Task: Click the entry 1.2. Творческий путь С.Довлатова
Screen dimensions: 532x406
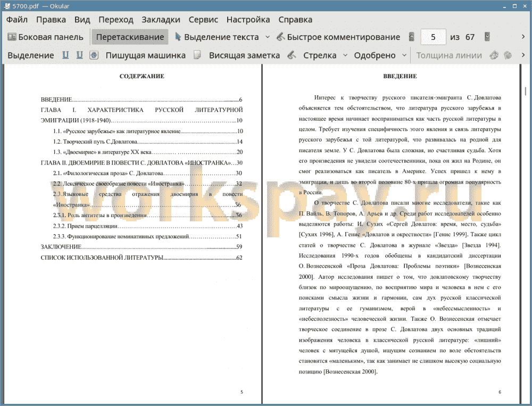Action: pyautogui.click(x=148, y=142)
